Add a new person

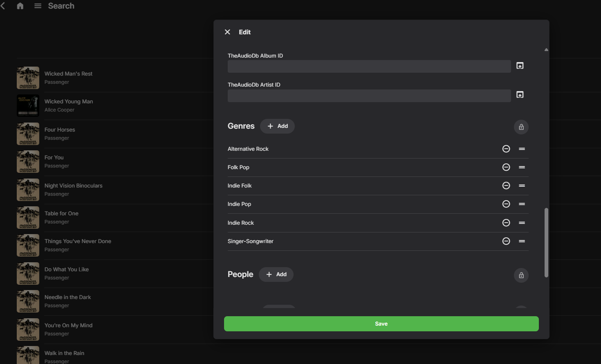[x=276, y=275]
